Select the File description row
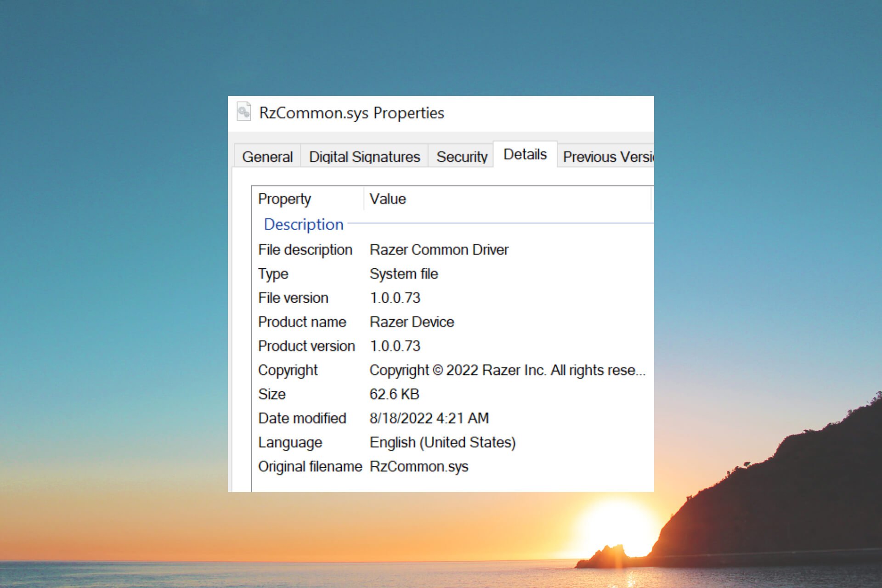Screen dimensions: 882x588 tap(305, 250)
